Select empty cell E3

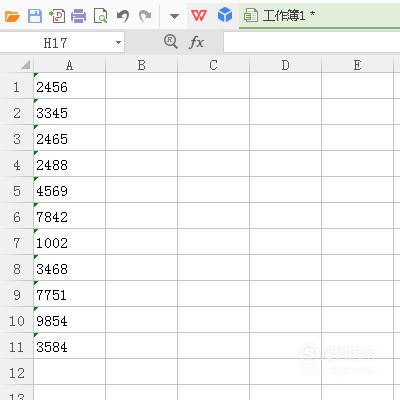pyautogui.click(x=357, y=139)
